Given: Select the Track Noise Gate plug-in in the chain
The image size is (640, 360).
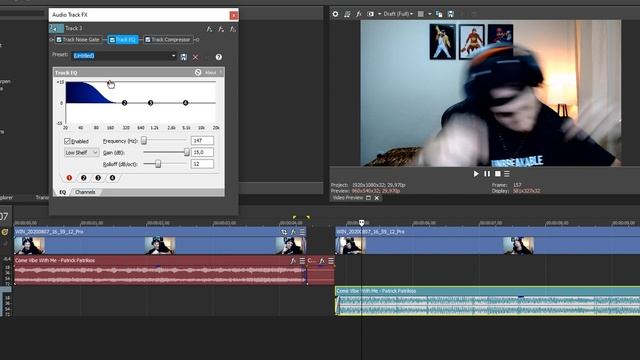Looking at the screenshot, I should [x=78, y=40].
